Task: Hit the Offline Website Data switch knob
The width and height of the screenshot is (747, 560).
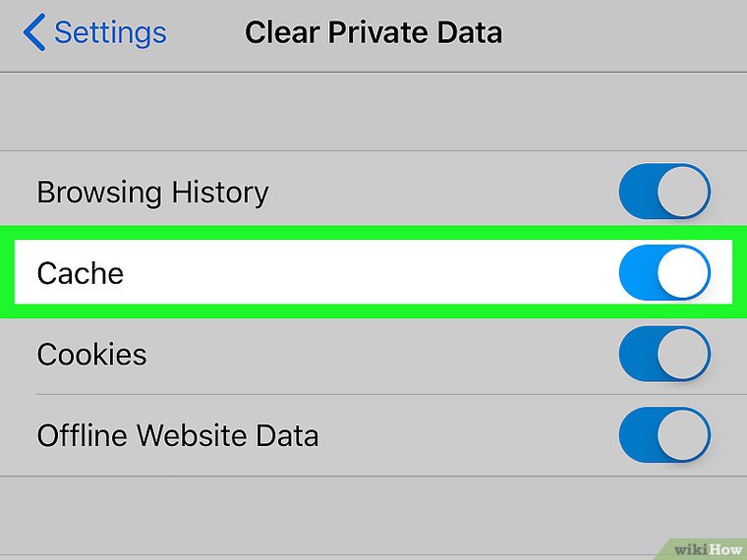Action: [x=683, y=435]
